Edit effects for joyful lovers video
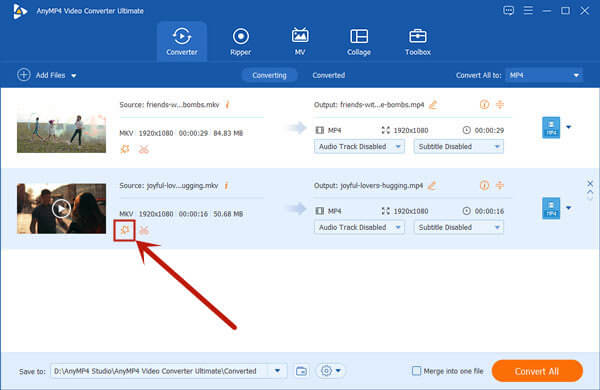 tap(125, 230)
